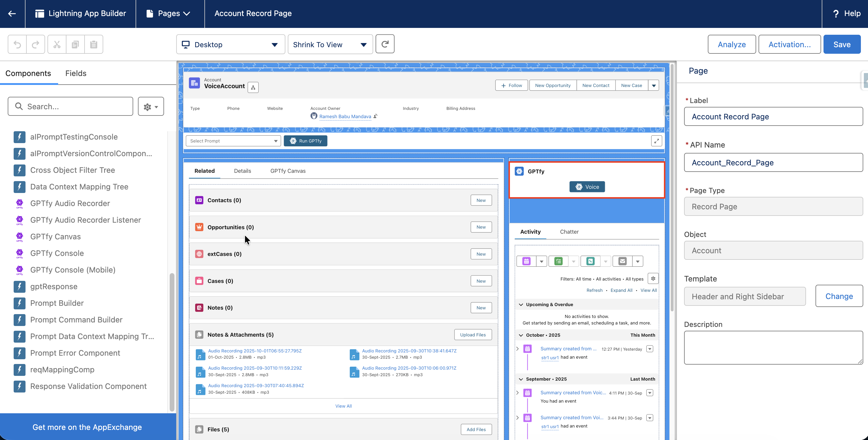
Task: Open the Shrink To View dropdown
Action: click(330, 45)
